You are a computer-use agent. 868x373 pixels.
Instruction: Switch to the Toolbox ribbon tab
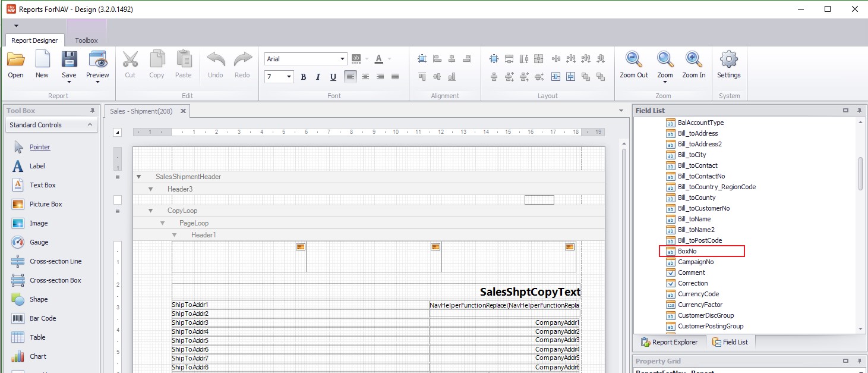86,40
